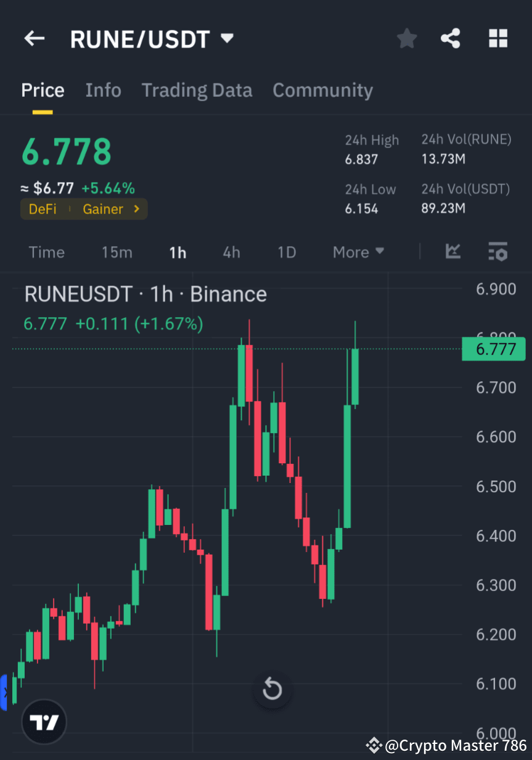Toggle favorite star for RUNE/USDT
This screenshot has width=532, height=760.
pyautogui.click(x=406, y=38)
